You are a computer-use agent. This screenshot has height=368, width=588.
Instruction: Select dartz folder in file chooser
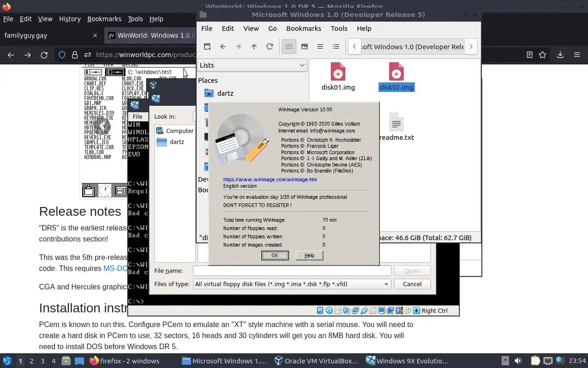(170, 142)
